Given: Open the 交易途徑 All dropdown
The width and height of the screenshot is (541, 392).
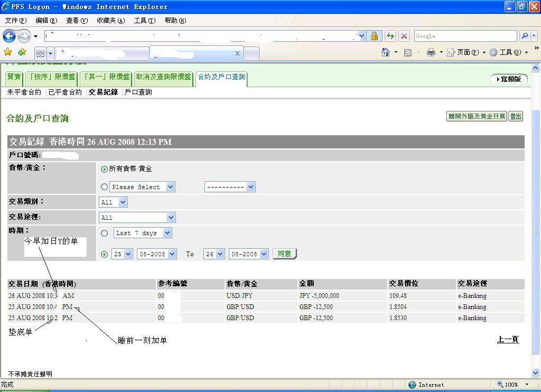Looking at the screenshot, I should (x=137, y=217).
